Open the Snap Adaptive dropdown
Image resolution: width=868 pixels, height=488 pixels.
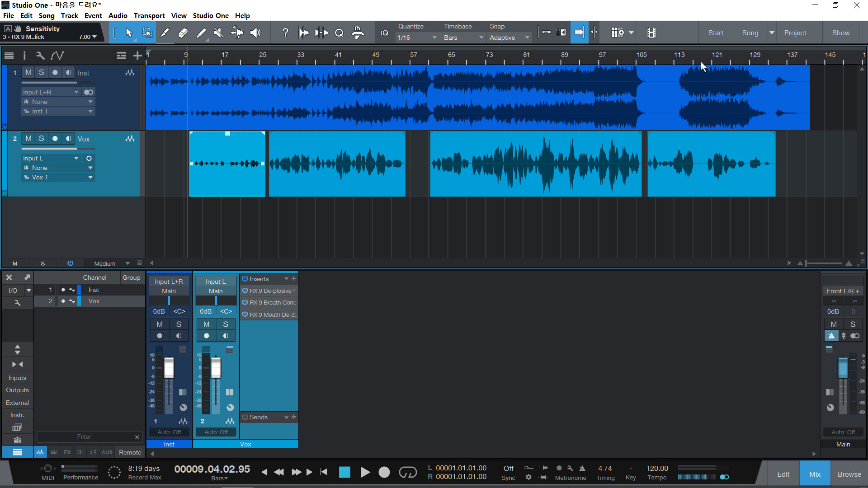pyautogui.click(x=509, y=38)
